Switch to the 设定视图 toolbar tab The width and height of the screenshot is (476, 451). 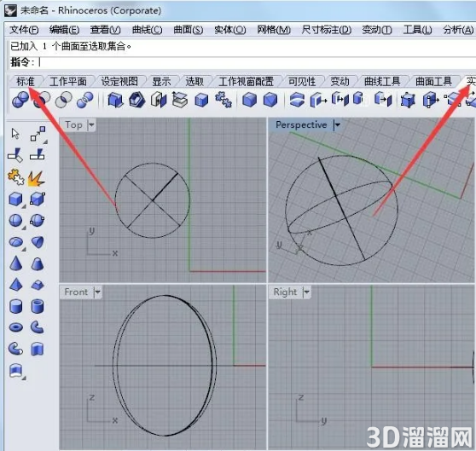coord(119,82)
